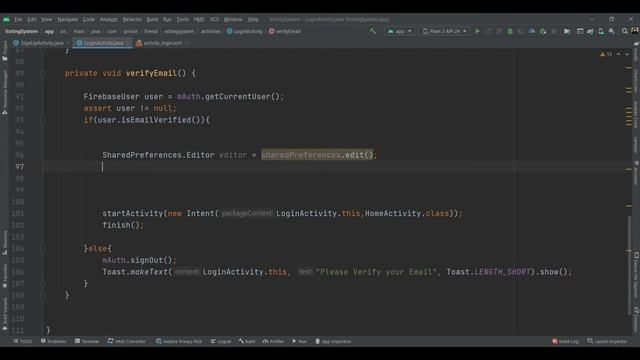Close the LoginActivity.java editor tab
The height and width of the screenshot is (360, 640).
pos(128,43)
